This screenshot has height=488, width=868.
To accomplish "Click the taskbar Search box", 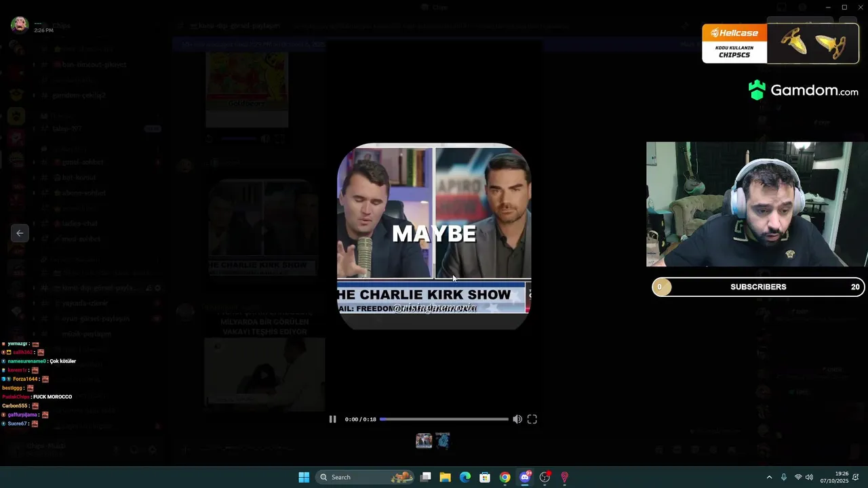I will pos(366,477).
